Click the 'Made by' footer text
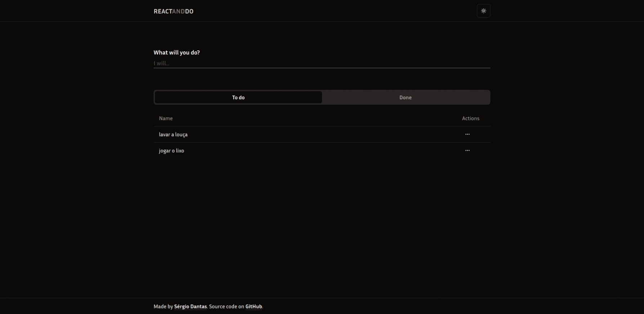Screen dimensions: 644x314 163,306
